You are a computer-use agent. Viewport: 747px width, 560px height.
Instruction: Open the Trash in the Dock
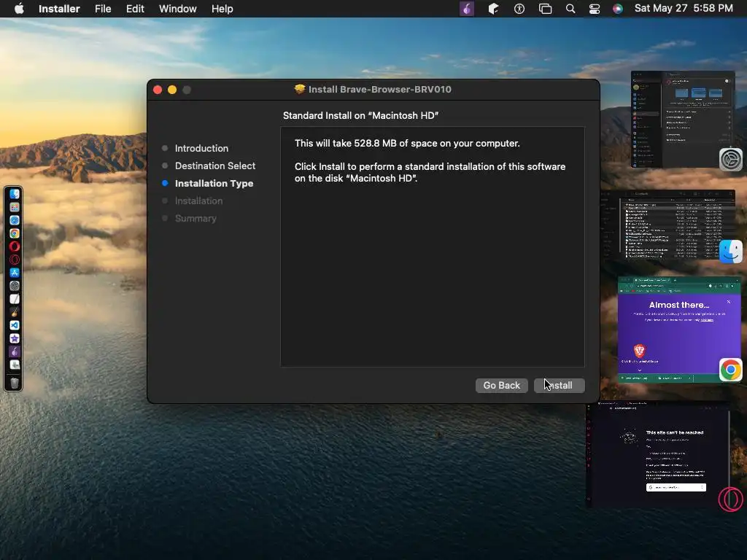(15, 383)
